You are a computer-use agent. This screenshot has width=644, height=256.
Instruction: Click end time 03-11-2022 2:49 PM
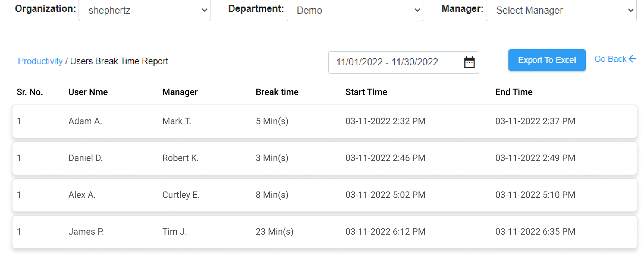(x=535, y=158)
